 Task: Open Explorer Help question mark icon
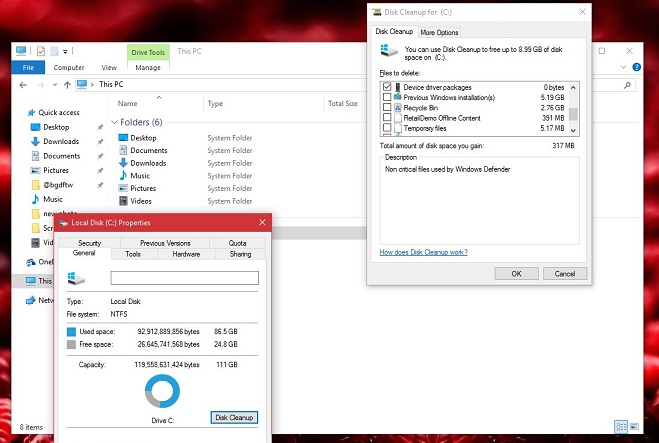point(636,67)
